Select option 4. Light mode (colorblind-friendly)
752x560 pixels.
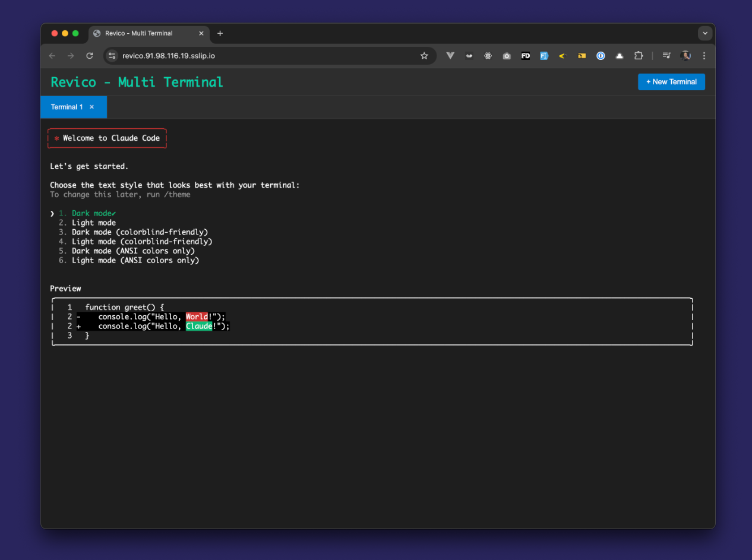click(x=135, y=242)
